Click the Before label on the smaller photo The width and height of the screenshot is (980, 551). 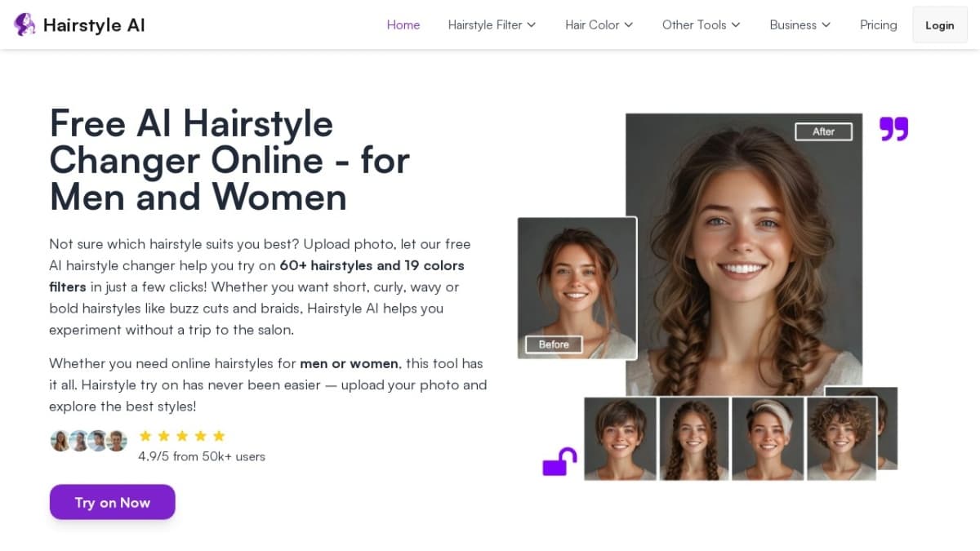[x=553, y=344]
